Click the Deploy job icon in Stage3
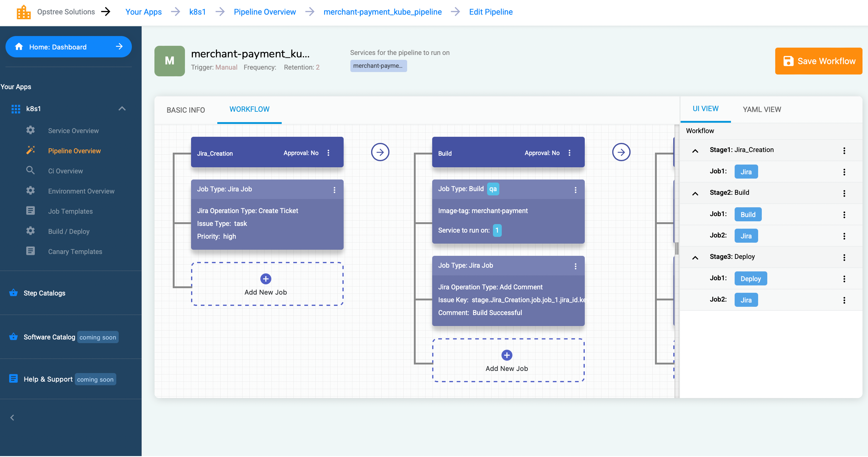This screenshot has width=868, height=457. (x=750, y=278)
